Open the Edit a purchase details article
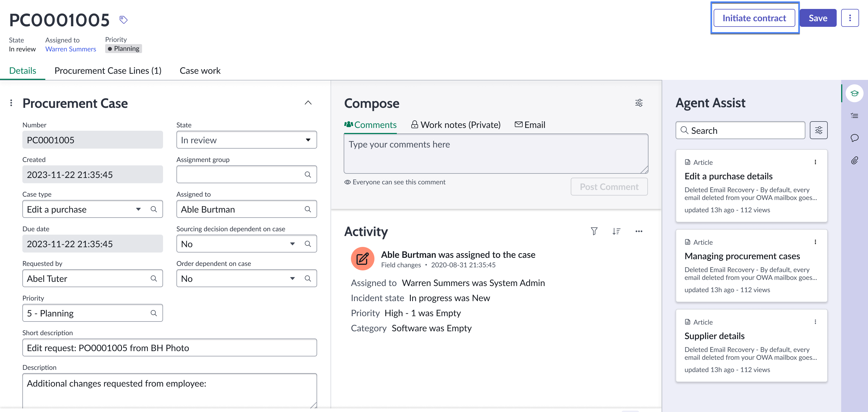The image size is (868, 412). point(728,176)
